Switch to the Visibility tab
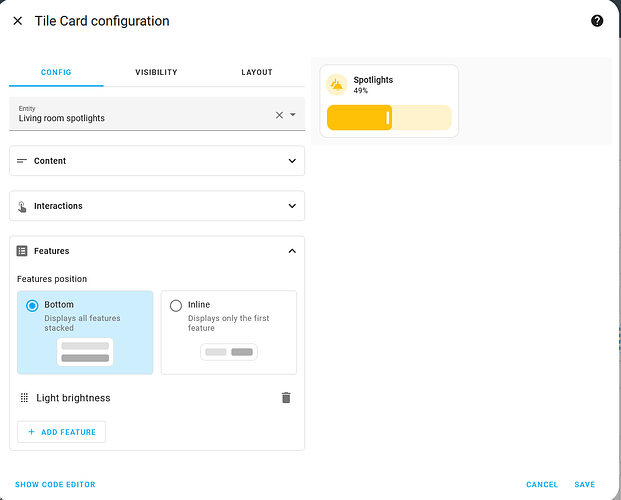Viewport: 621px width, 500px height. (156, 72)
